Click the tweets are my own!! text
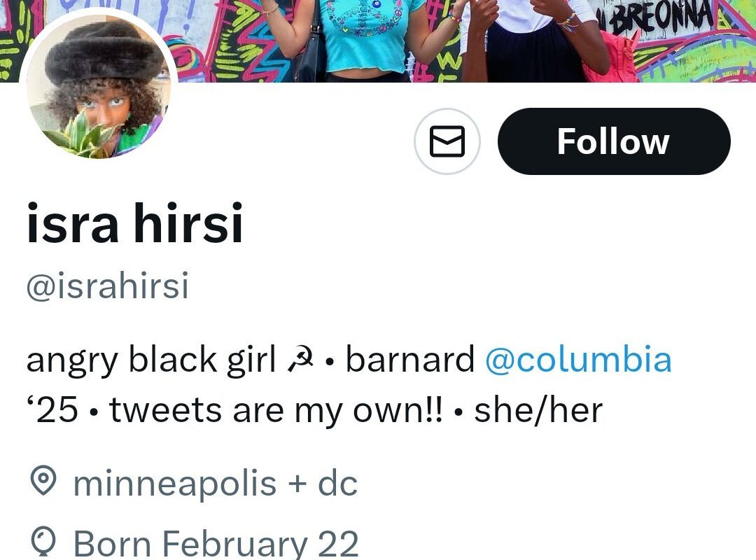Viewport: 756px width, 560px height. [x=276, y=410]
